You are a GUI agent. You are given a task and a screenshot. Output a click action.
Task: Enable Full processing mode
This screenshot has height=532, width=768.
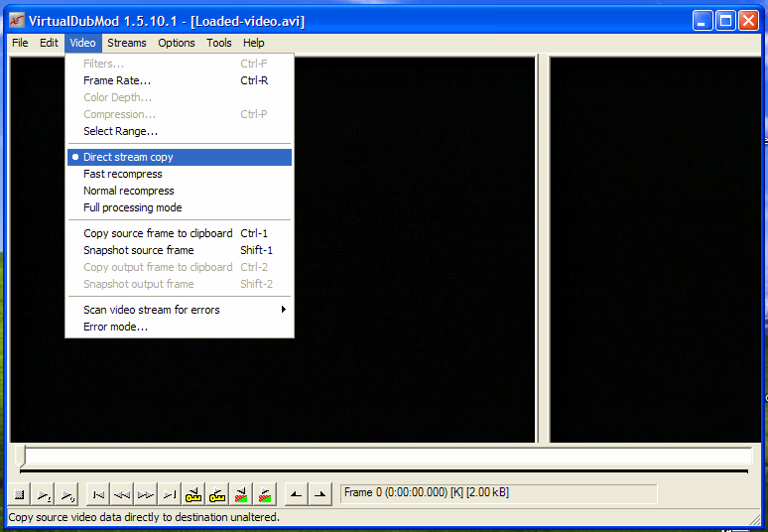click(x=180, y=207)
